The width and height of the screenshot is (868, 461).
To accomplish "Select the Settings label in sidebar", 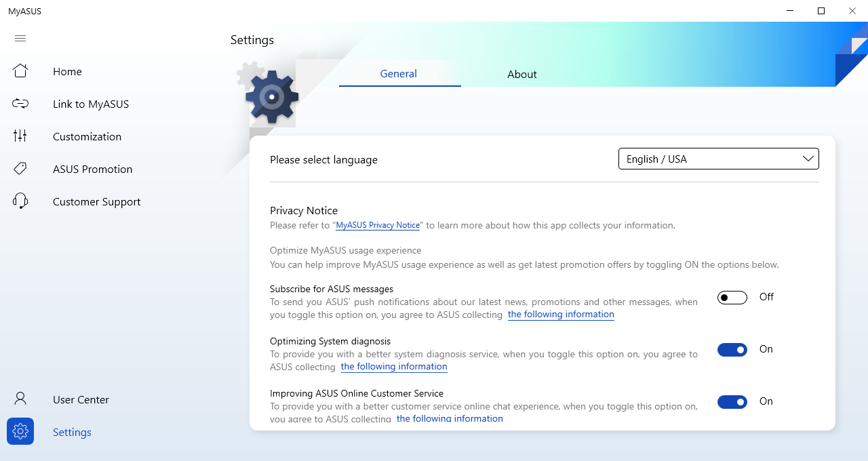I will 72,432.
